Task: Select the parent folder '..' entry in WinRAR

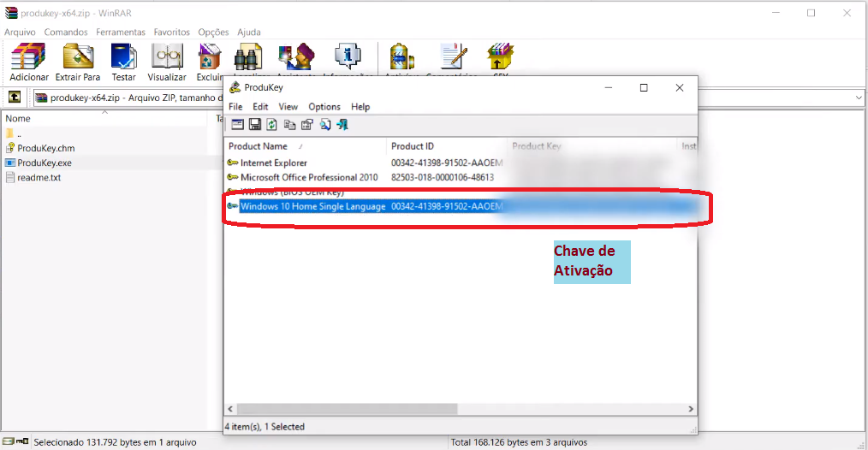Action: [14, 134]
